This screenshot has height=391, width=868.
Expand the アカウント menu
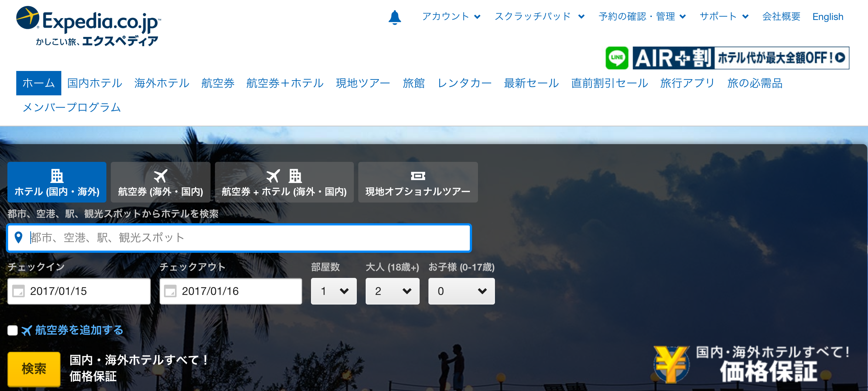451,17
